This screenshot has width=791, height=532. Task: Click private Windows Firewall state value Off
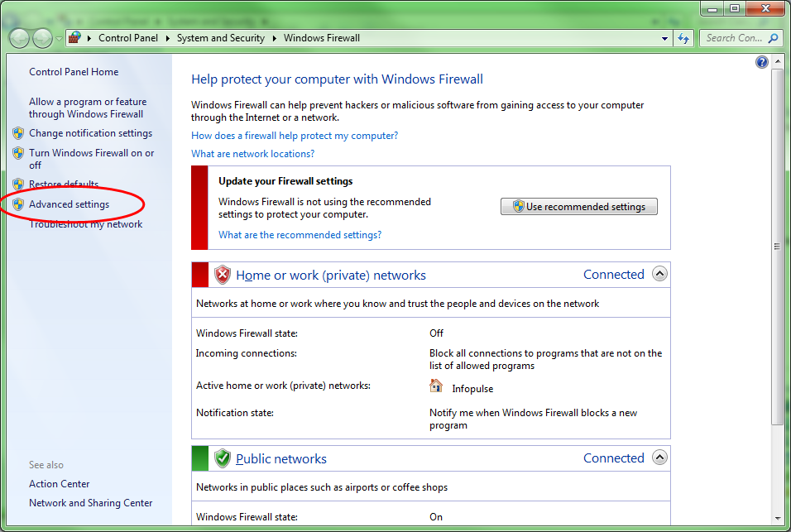[x=436, y=333]
